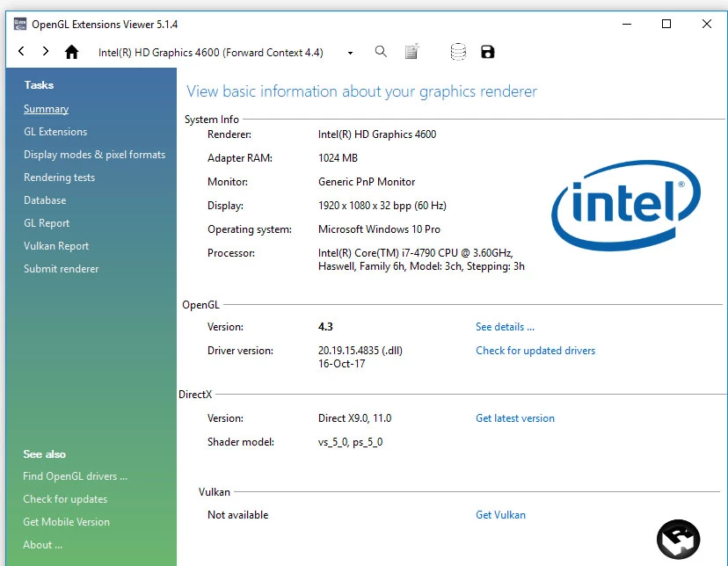This screenshot has height=566, width=728.
Task: Click the Intel logo
Action: [x=626, y=206]
